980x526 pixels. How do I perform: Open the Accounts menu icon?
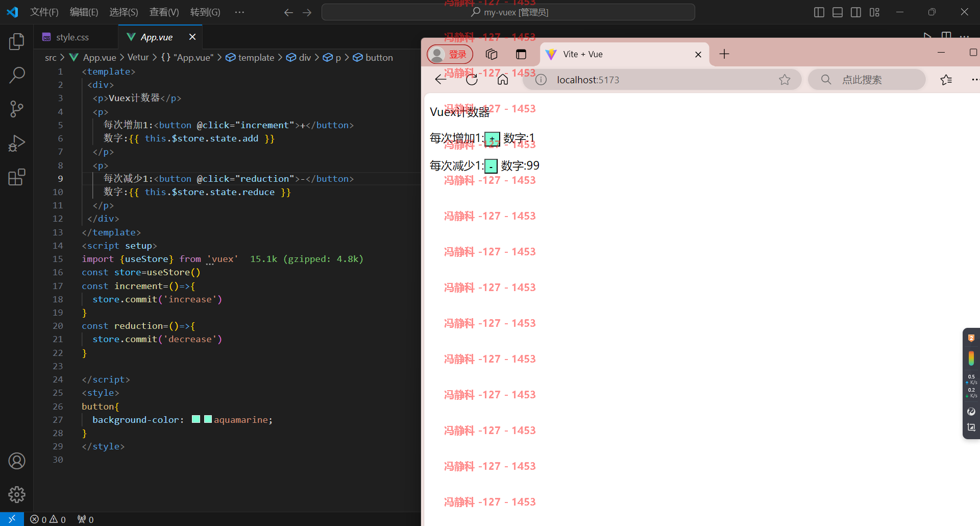click(16, 461)
